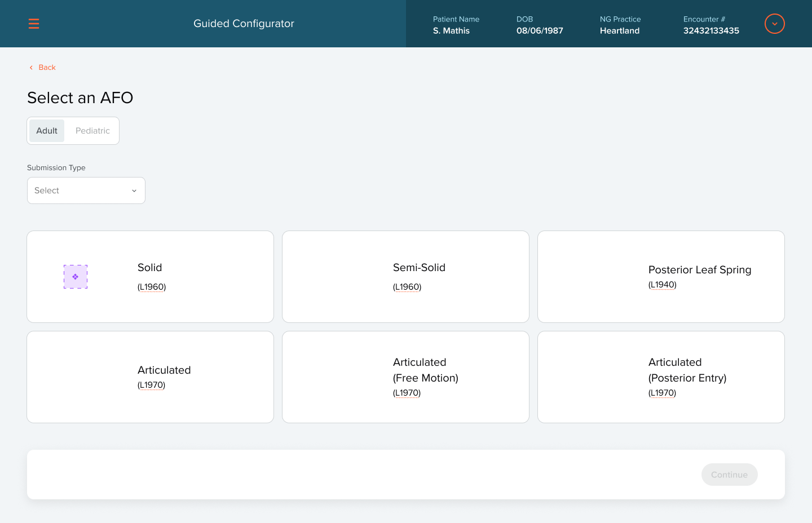This screenshot has height=523, width=812.
Task: Expand the patient details chevron button
Action: pos(775,24)
